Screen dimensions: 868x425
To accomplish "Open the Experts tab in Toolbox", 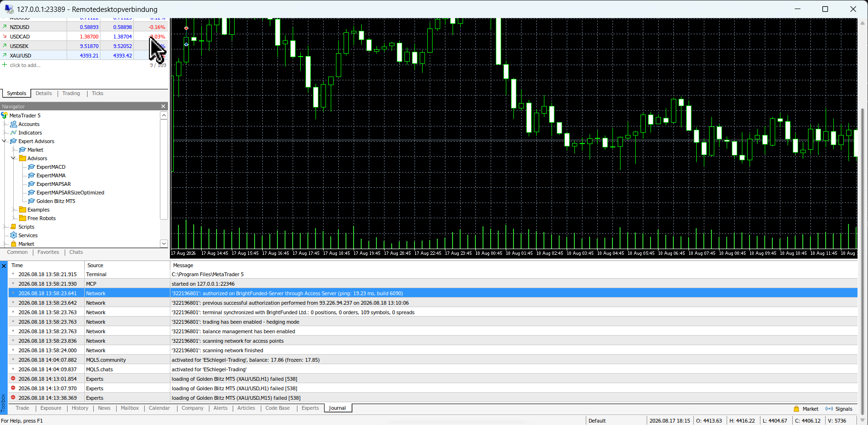I will click(310, 408).
